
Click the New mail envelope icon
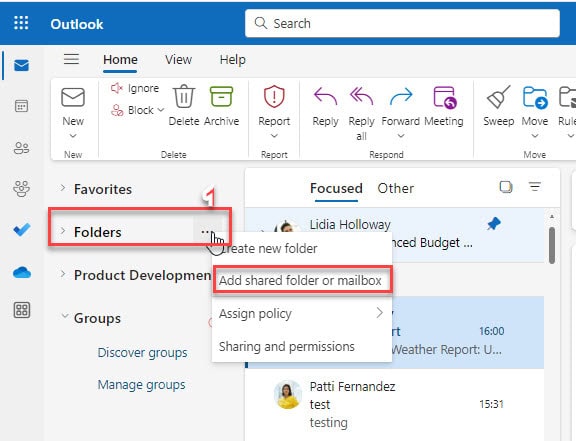coord(73,97)
